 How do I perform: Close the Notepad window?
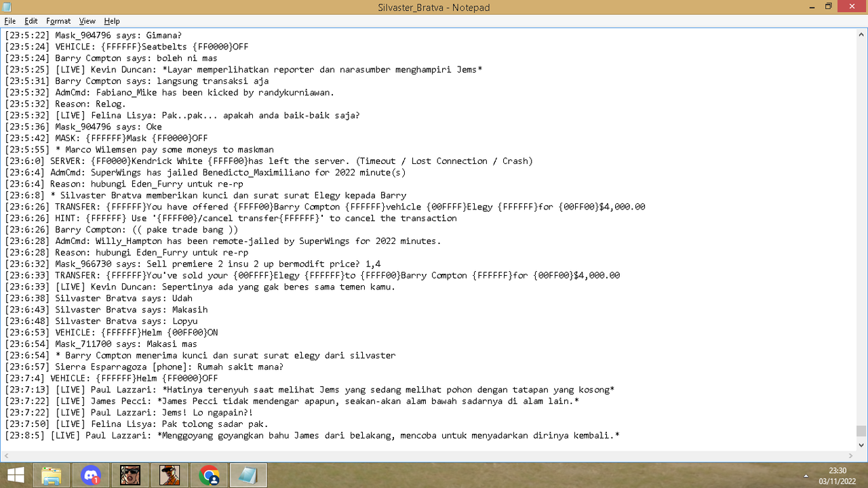(x=851, y=6)
